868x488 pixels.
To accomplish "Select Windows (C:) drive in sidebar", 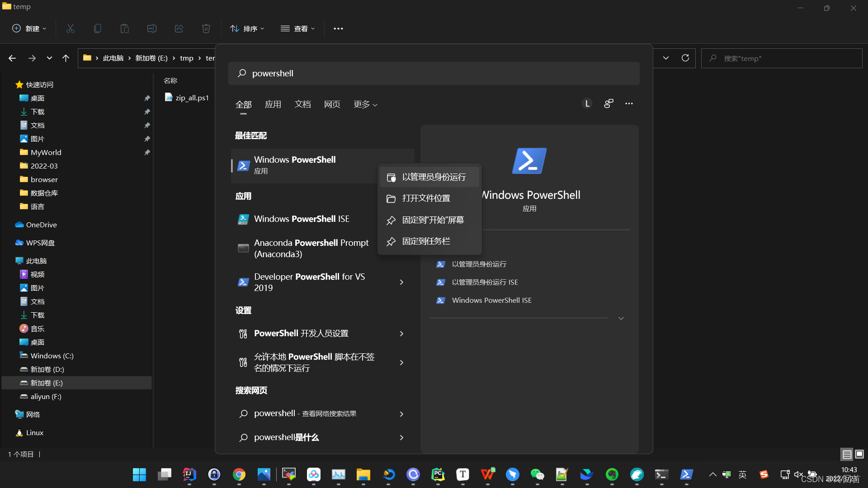I will point(52,356).
